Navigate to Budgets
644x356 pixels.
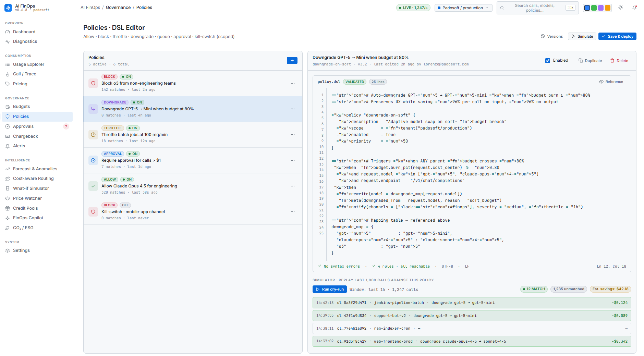point(37,107)
